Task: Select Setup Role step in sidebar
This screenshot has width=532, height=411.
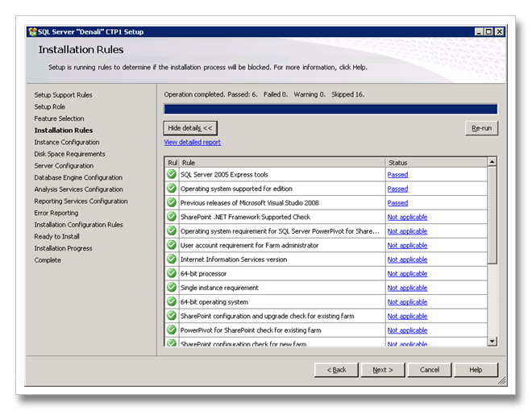Action: [49, 107]
